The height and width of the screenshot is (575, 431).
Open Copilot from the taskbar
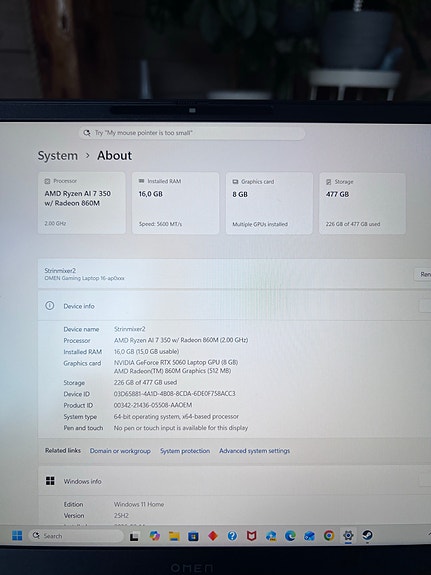[155, 536]
